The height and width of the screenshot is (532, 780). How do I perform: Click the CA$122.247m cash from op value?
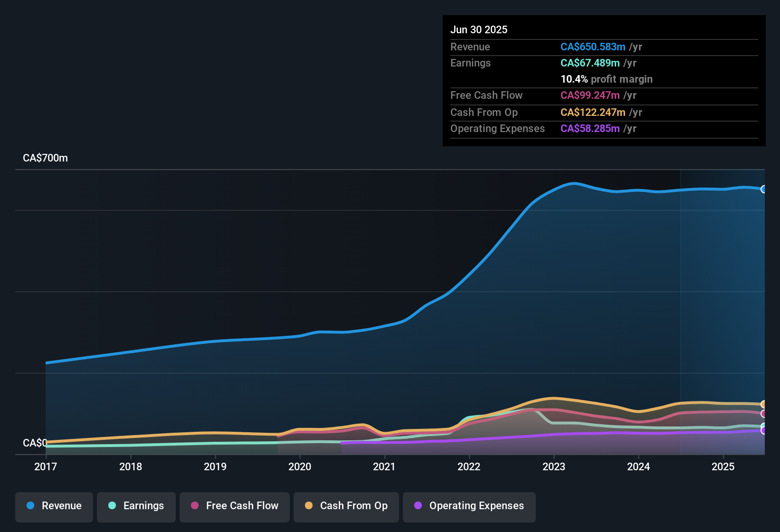593,112
